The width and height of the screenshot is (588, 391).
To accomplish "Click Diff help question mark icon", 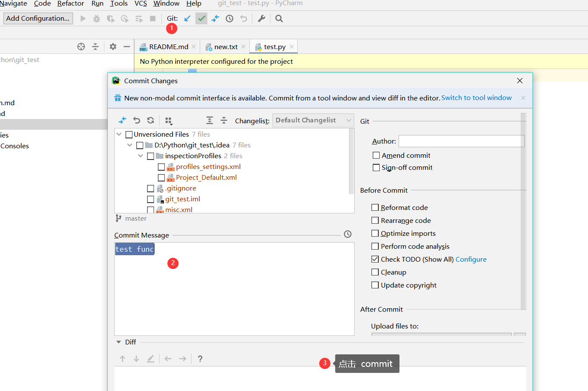I will [x=200, y=359].
